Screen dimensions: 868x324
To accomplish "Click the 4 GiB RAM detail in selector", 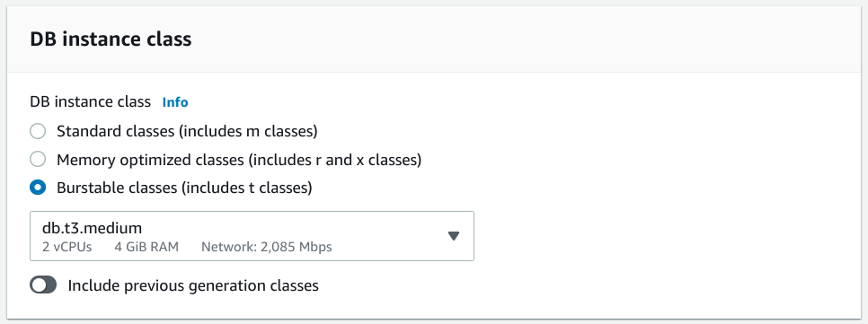I will [146, 247].
